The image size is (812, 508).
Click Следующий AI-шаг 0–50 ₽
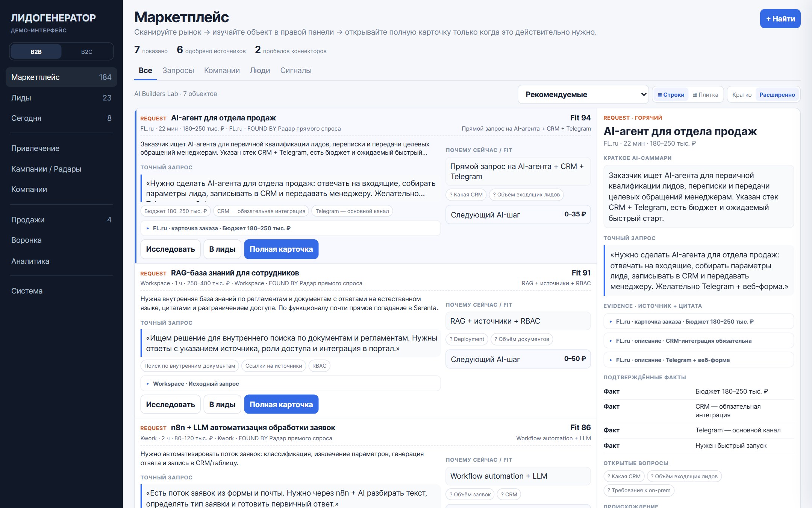tap(518, 359)
